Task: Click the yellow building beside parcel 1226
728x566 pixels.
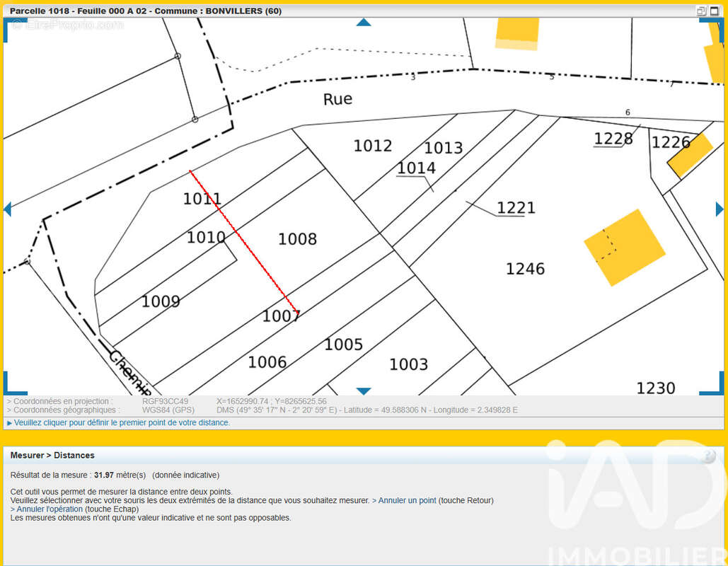Action: [690, 156]
